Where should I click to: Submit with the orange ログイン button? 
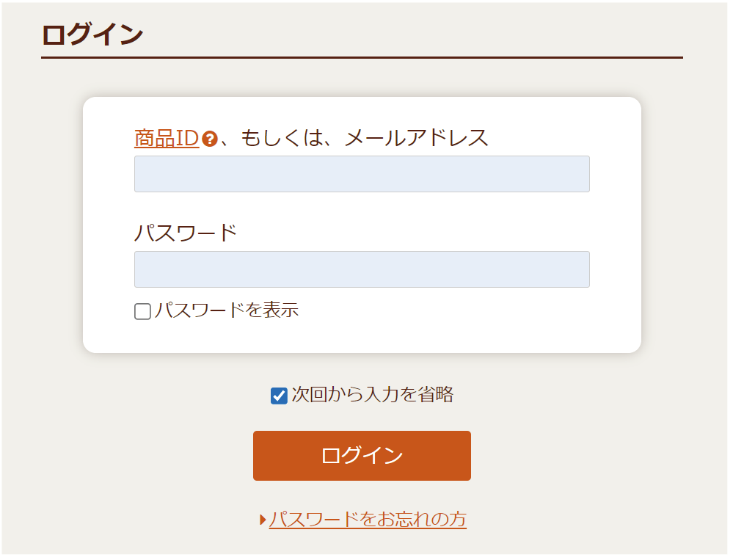pos(362,456)
